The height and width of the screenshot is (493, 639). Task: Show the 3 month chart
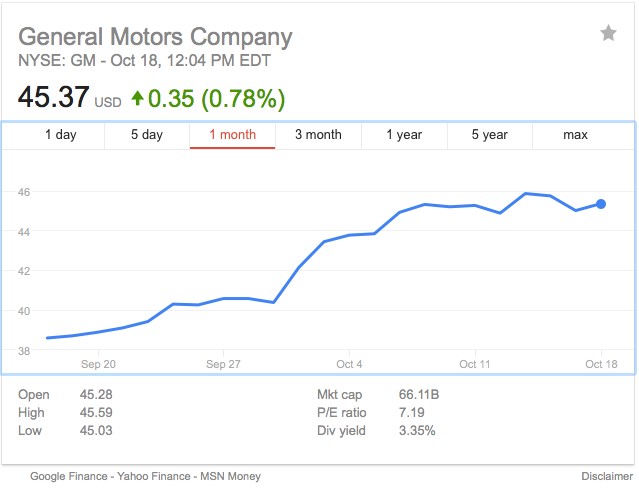tap(318, 135)
